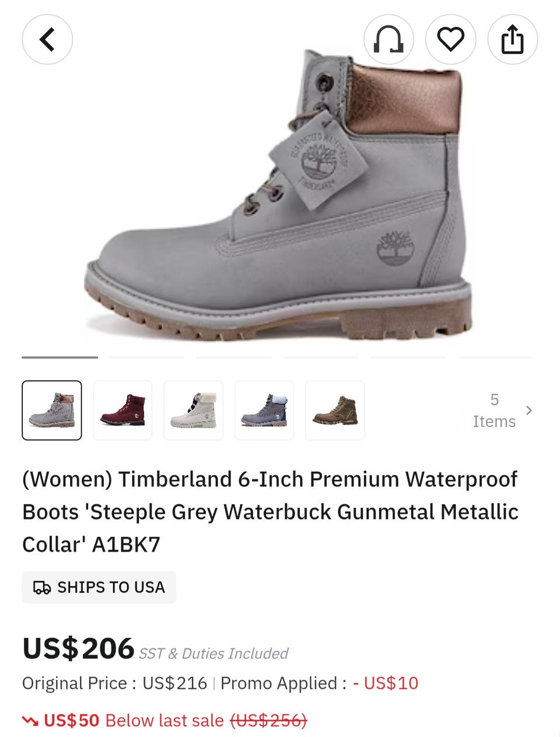Viewport: 560px width, 737px height.
Task: Tap the delivery truck icon
Action: pyautogui.click(x=42, y=588)
